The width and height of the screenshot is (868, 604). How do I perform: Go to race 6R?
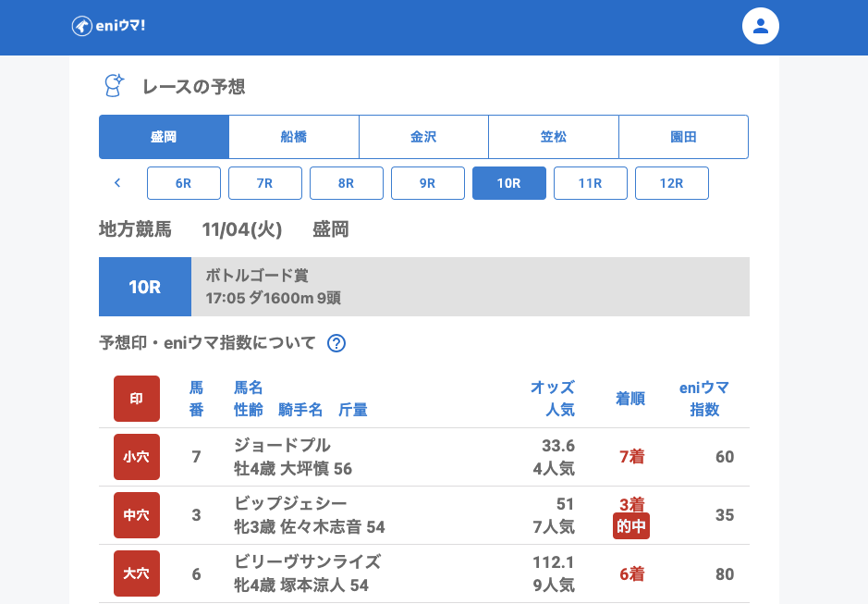(184, 183)
